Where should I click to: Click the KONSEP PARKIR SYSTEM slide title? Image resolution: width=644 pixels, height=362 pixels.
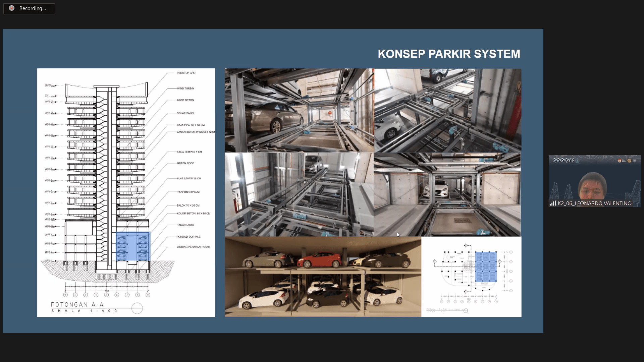[449, 54]
